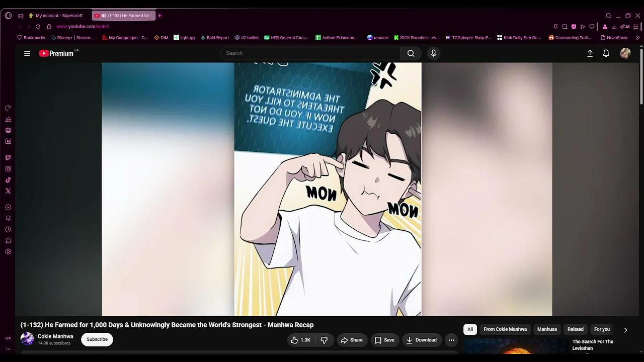
Task: Open the Aria AI icon in toolbar
Action: pyautogui.click(x=625, y=27)
